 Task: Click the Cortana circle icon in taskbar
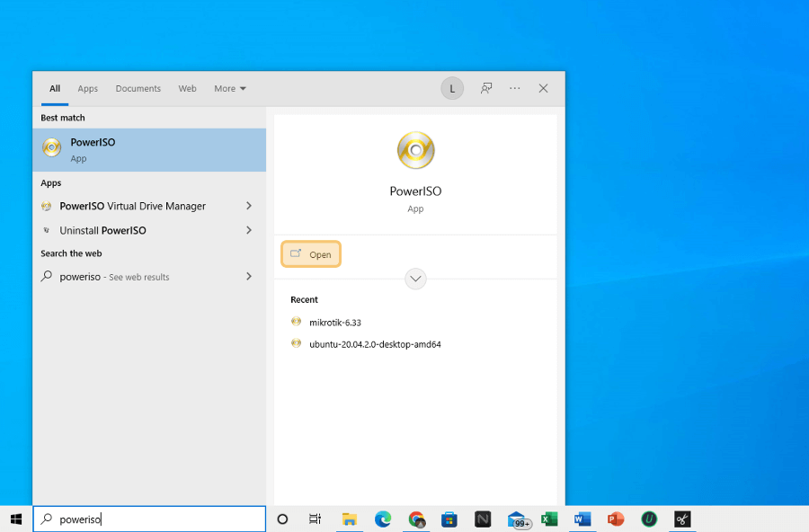282,519
